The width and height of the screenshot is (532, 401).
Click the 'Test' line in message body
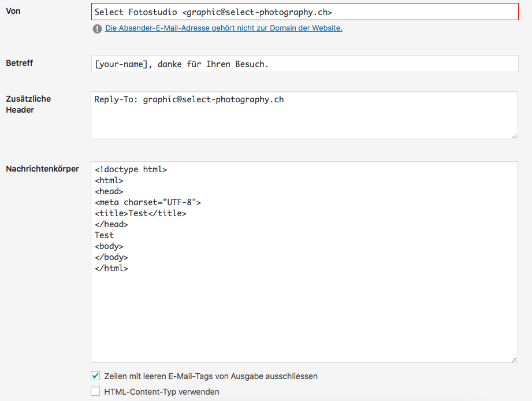(x=104, y=235)
